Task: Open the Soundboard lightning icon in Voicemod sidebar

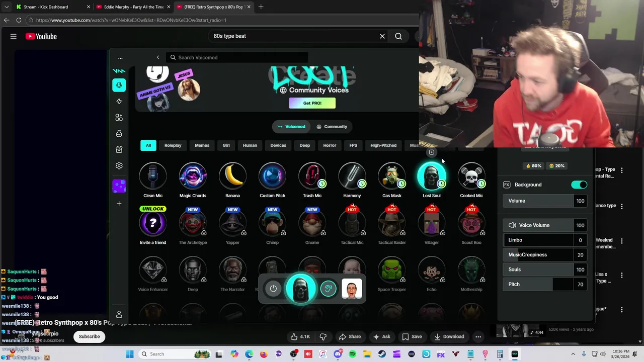Action: coord(119,101)
